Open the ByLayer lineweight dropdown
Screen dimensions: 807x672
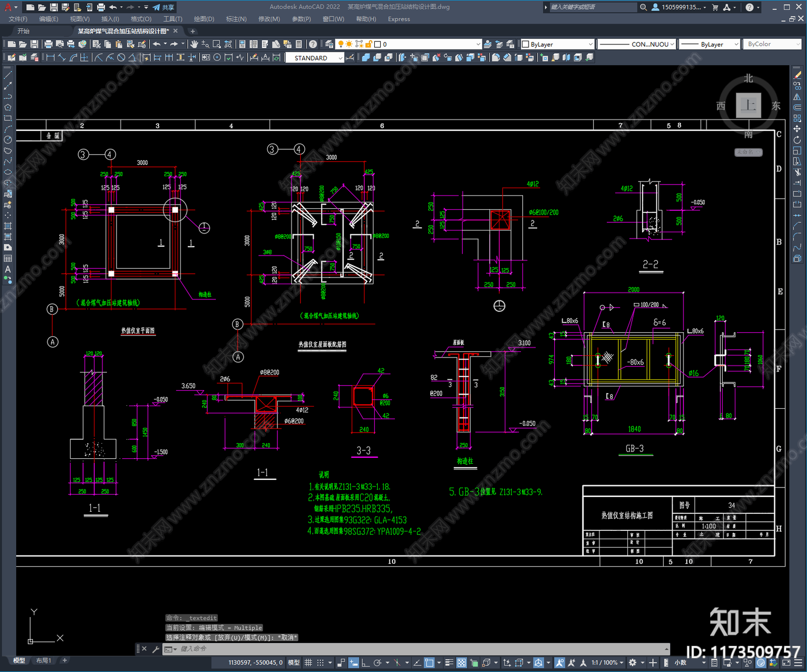coord(709,44)
